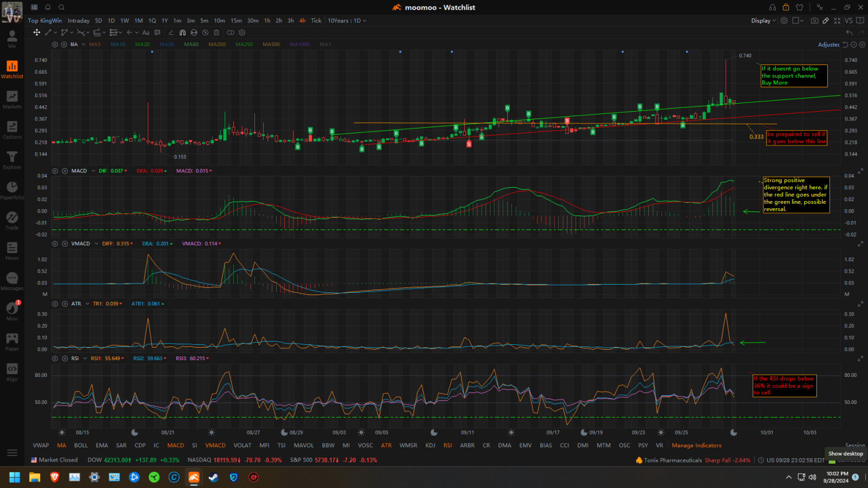Viewport: 868px width, 488px height.
Task: Toggle lock all drawings icon
Action: point(194,33)
